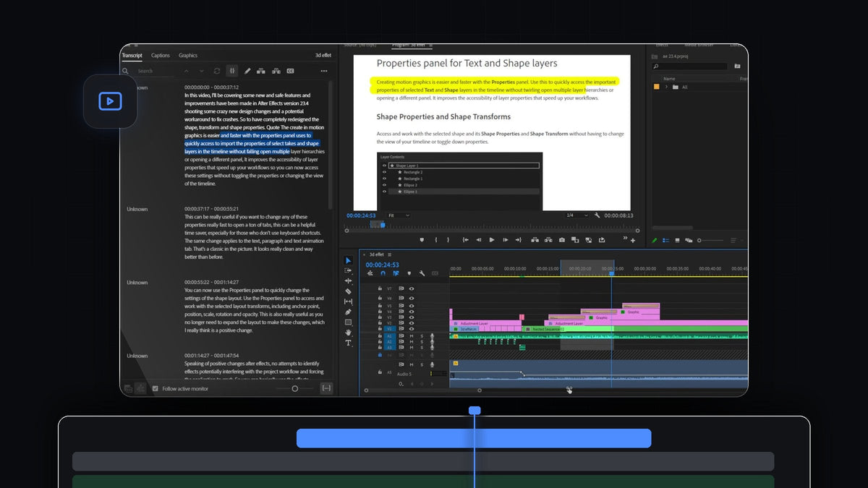The height and width of the screenshot is (488, 868).
Task: Switch Project panel to list view
Action: click(665, 241)
